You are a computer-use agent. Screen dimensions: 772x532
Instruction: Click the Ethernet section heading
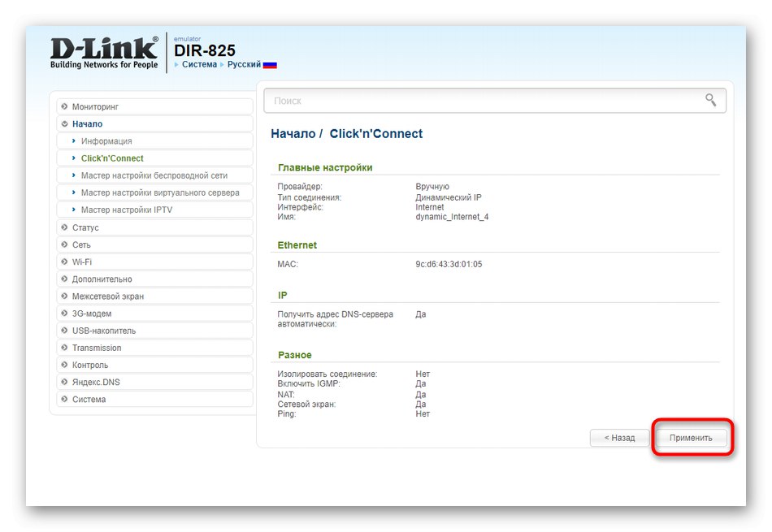coord(297,245)
